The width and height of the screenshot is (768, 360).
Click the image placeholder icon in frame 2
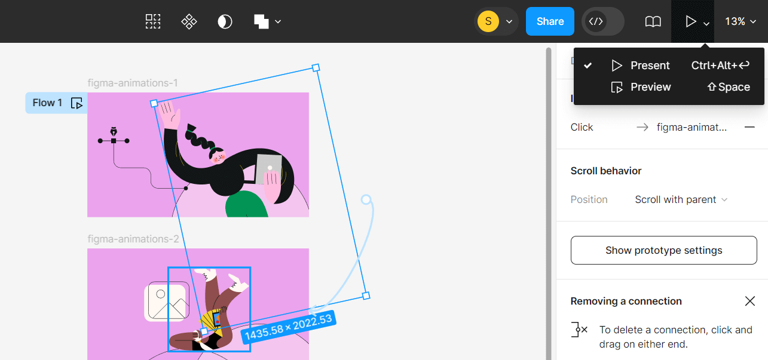(x=167, y=301)
